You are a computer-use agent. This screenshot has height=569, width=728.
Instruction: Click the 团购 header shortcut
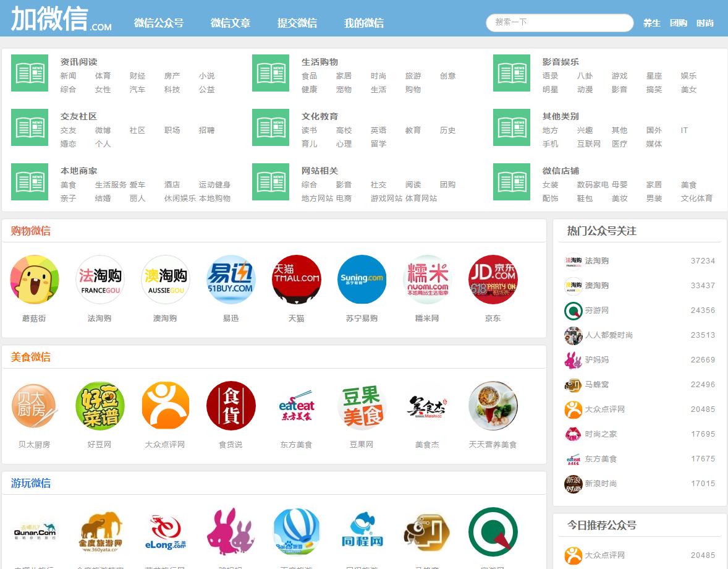click(x=679, y=23)
